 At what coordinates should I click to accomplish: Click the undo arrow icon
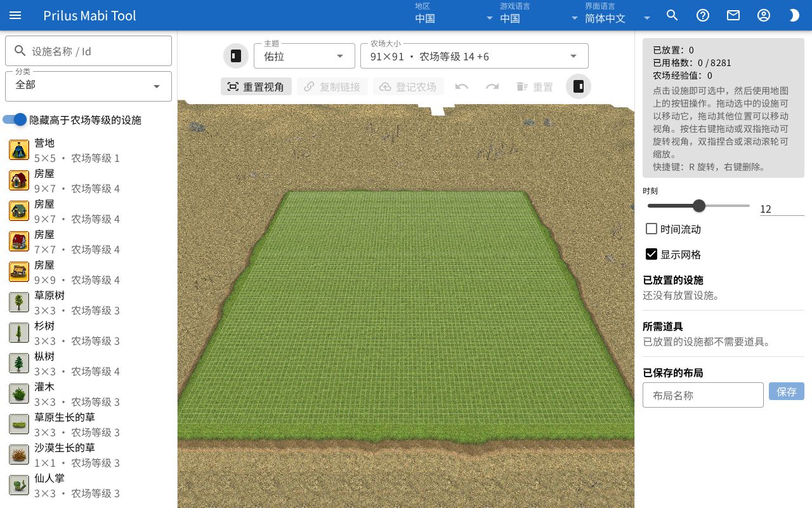(462, 86)
